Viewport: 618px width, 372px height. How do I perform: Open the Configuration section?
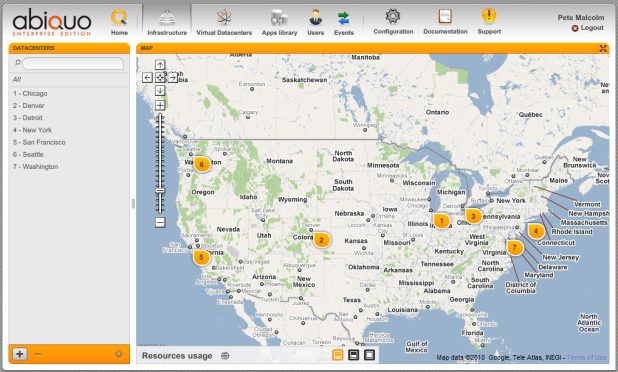click(x=393, y=22)
